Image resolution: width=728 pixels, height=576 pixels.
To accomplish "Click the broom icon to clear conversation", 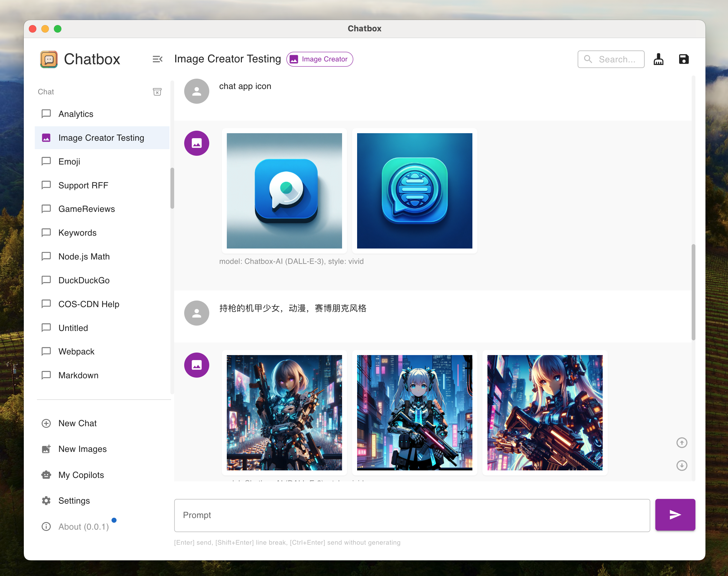I will [658, 59].
